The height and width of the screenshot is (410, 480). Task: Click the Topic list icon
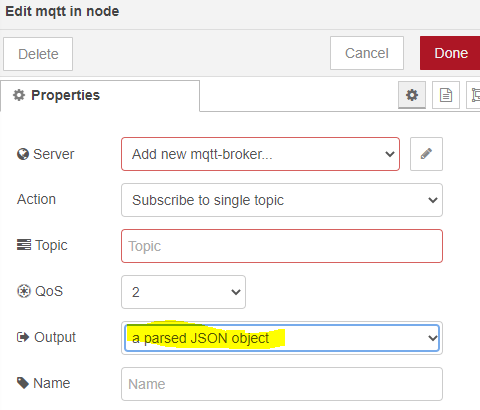tap(24, 245)
